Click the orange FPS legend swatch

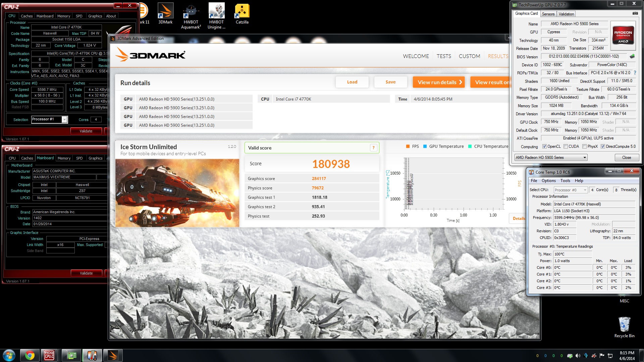(408, 146)
